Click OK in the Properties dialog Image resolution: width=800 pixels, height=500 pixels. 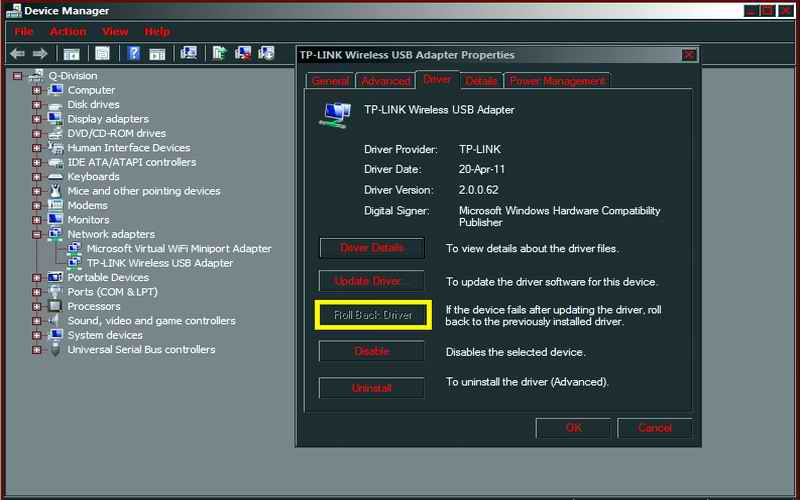(x=573, y=428)
